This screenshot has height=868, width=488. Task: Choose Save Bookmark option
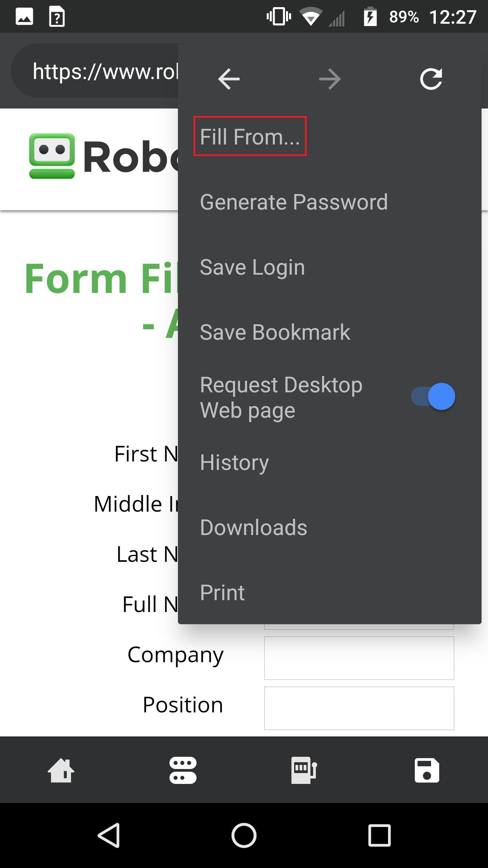[x=275, y=332]
